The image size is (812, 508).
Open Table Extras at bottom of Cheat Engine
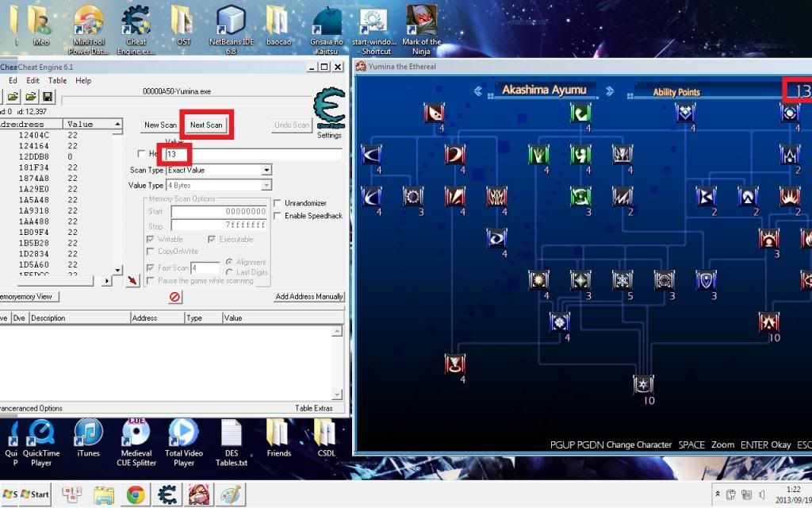coord(314,409)
